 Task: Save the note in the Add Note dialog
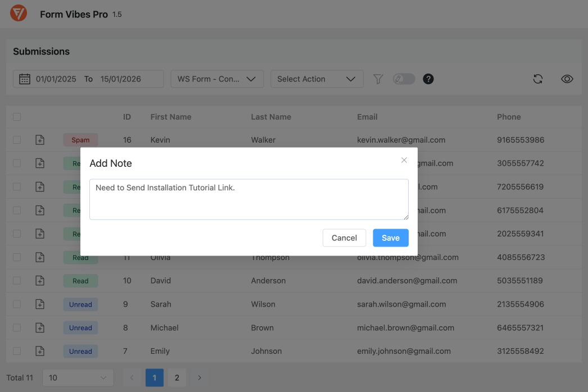click(x=390, y=238)
